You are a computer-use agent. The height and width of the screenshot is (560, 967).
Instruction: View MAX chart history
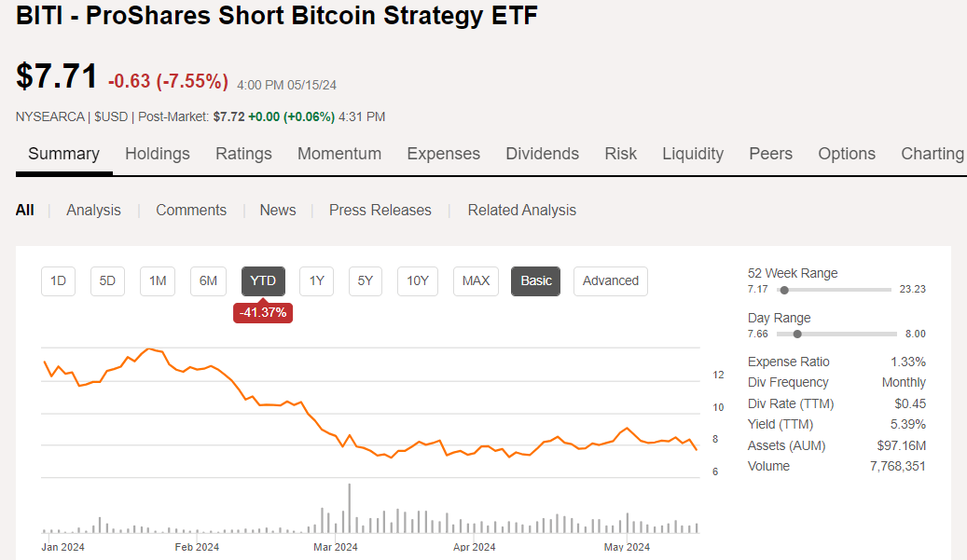click(476, 280)
